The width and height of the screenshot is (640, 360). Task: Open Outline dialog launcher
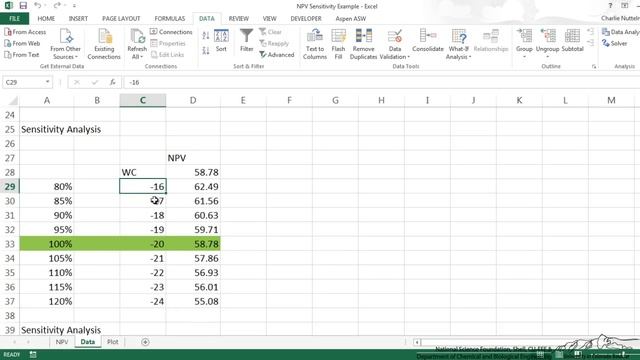[593, 66]
